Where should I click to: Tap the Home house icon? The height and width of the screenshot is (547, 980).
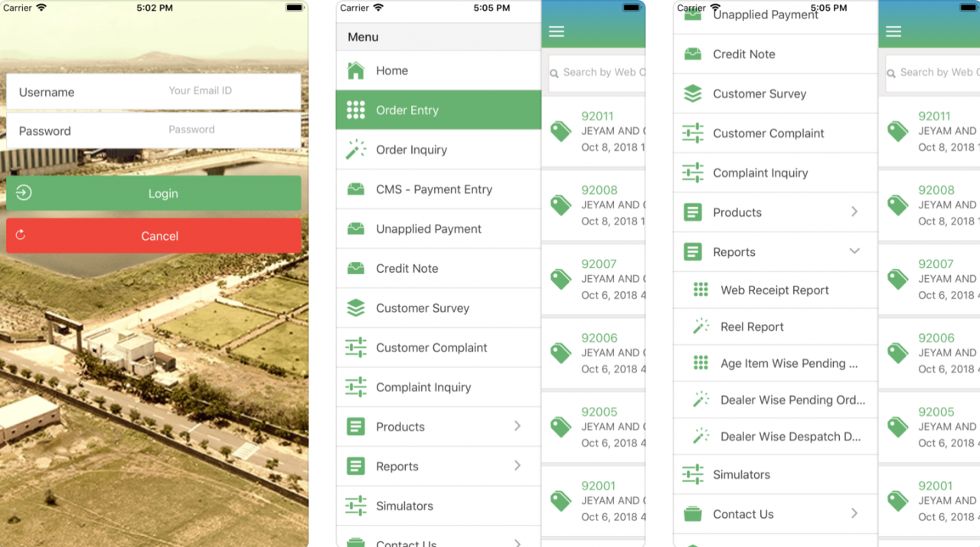(x=355, y=70)
